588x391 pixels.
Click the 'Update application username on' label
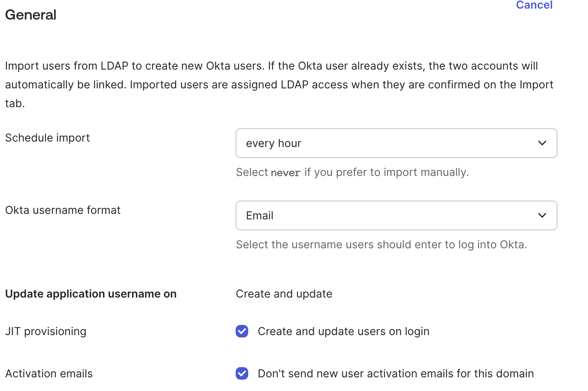91,294
